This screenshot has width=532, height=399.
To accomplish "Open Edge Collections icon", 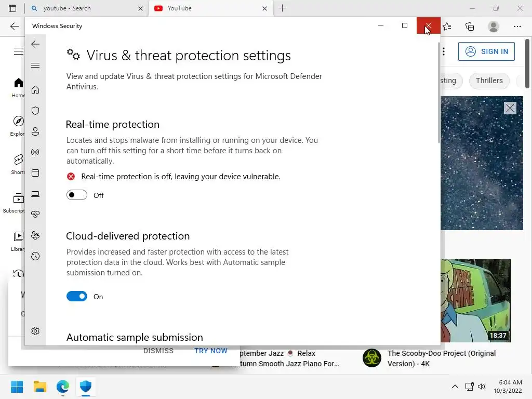I will [470, 26].
